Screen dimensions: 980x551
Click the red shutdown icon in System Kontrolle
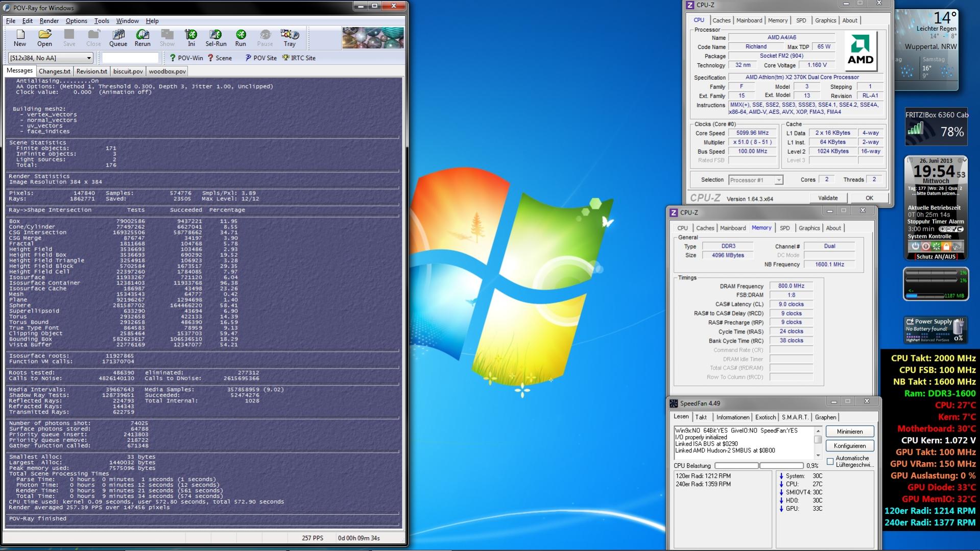click(x=925, y=246)
